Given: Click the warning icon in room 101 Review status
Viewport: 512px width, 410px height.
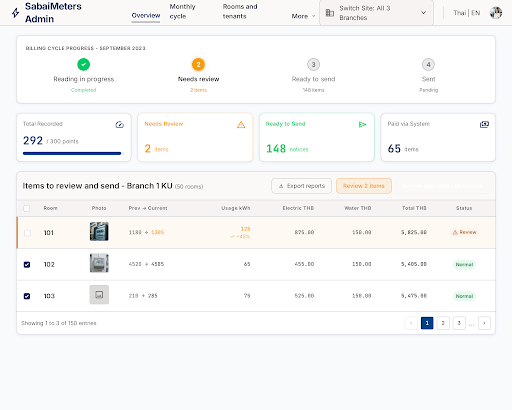Looking at the screenshot, I should [455, 232].
